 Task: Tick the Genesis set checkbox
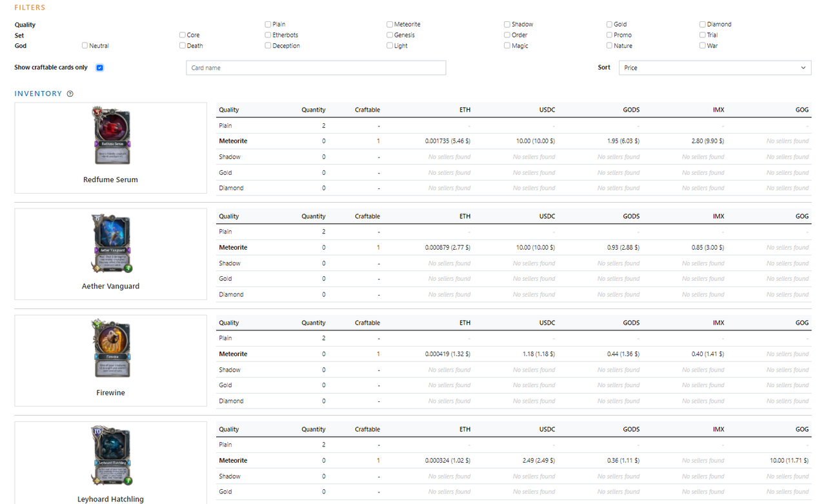click(x=390, y=35)
